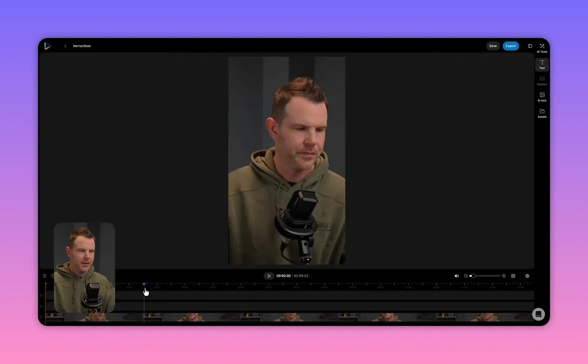This screenshot has width=588, height=364.
Task: Open the Assets panel
Action: point(542,114)
